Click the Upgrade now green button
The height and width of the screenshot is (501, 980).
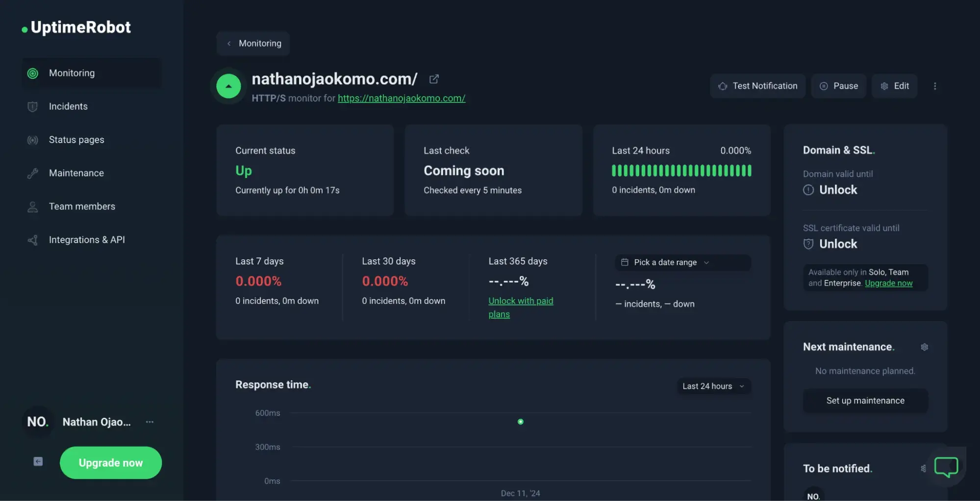point(111,463)
